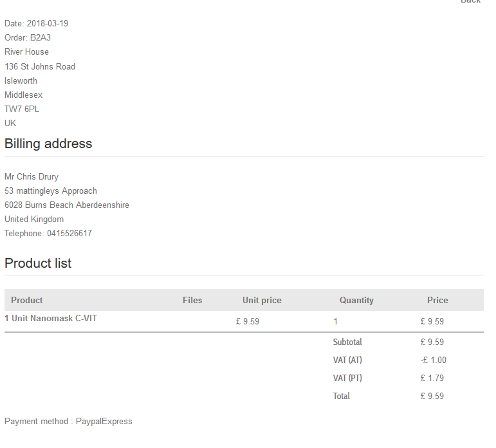
Task: Select the 136 St Johns Road address line
Action: click(x=40, y=67)
